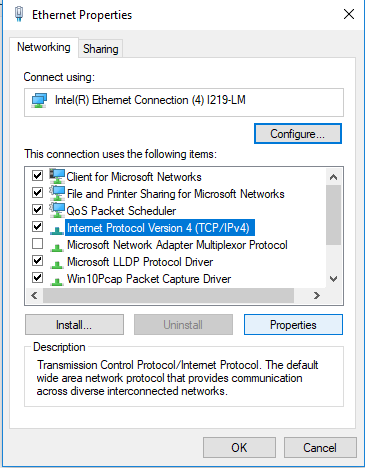Open Properties for the selected item
Viewport: 365px width, 468px height.
pos(293,325)
